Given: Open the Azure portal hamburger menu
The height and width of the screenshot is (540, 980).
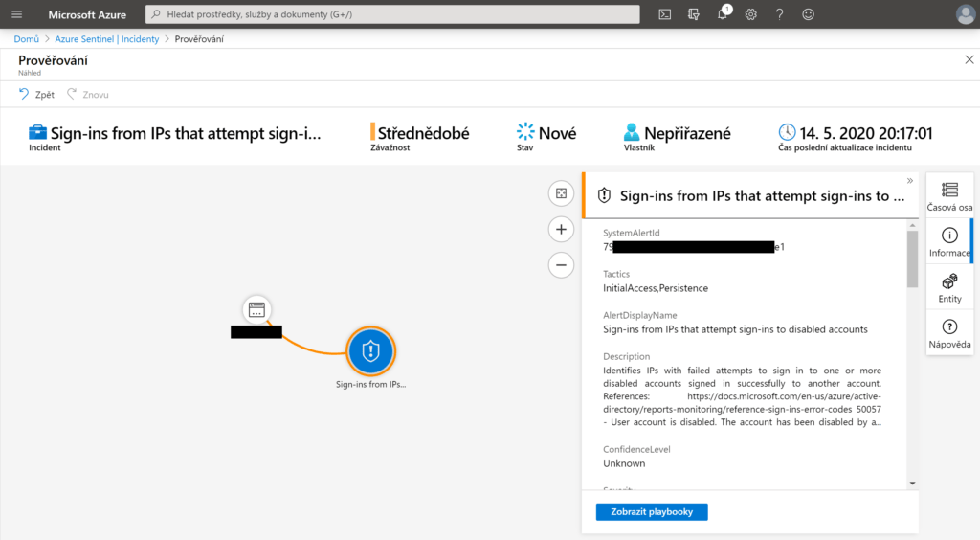Looking at the screenshot, I should 16,14.
